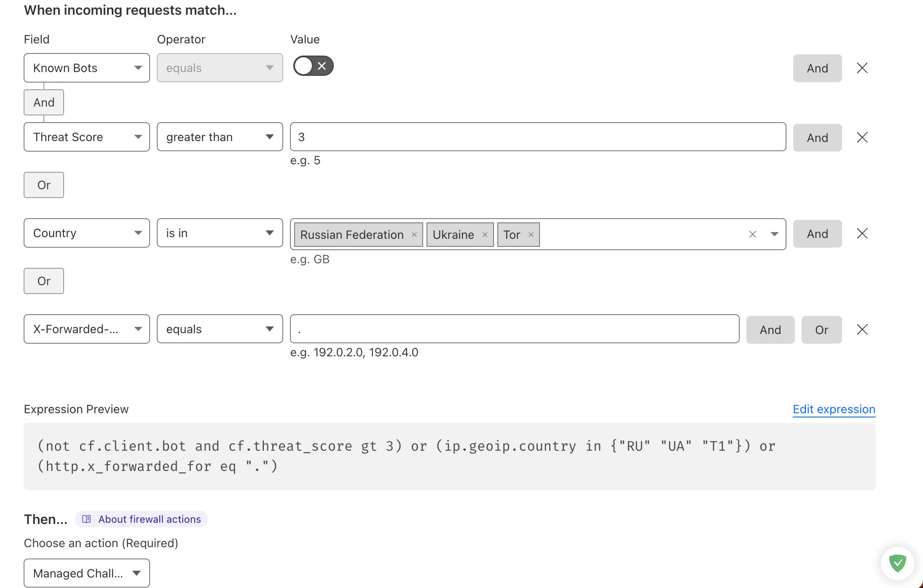Expand the country values list arrow
The height and width of the screenshot is (588, 923).
pos(774,234)
